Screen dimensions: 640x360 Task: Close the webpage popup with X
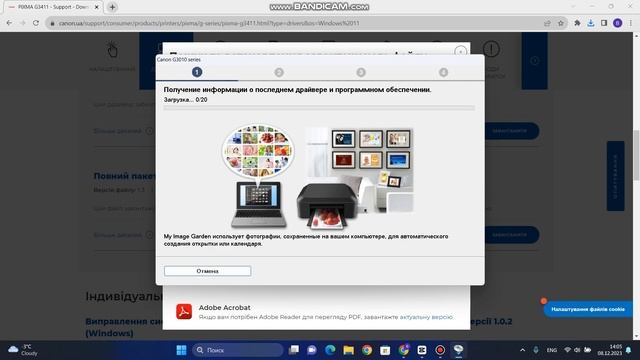tap(460, 51)
